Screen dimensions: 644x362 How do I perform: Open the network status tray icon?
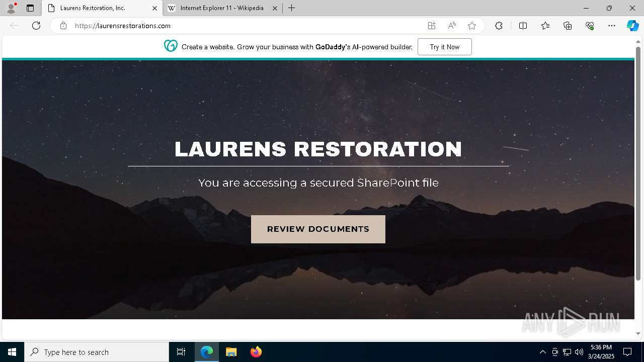click(567, 352)
